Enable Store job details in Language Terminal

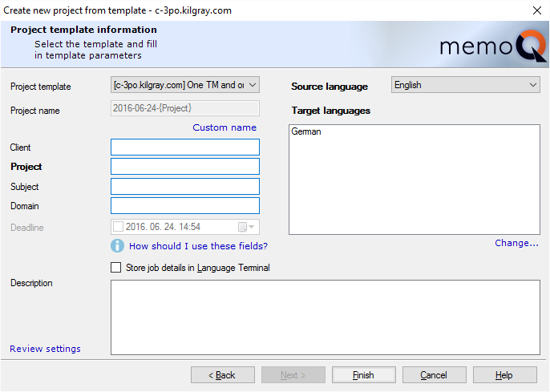tap(115, 268)
